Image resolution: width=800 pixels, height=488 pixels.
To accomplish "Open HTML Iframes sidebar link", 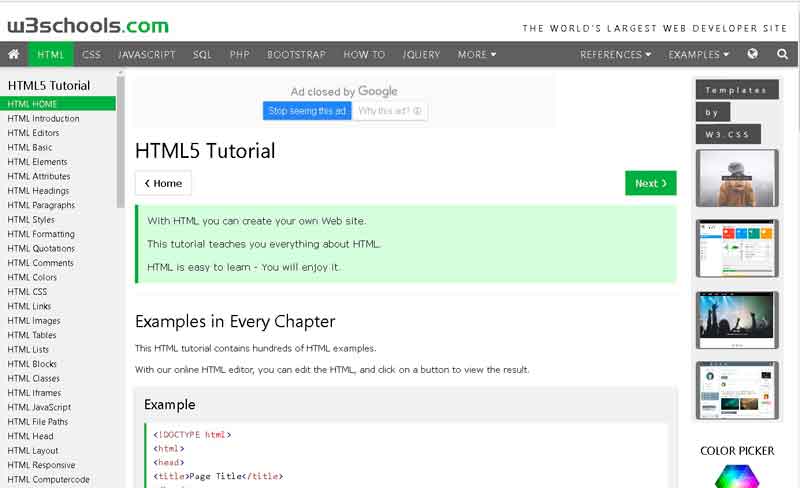I will tap(34, 393).
